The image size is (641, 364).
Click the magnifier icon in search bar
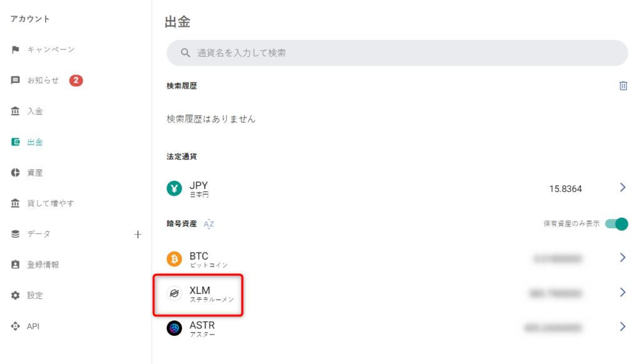[185, 53]
